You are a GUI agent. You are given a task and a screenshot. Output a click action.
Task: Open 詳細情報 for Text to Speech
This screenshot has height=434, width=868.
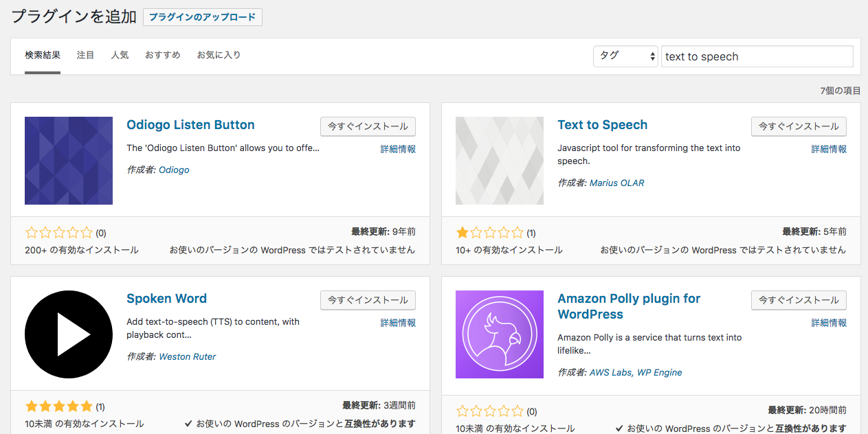[829, 149]
